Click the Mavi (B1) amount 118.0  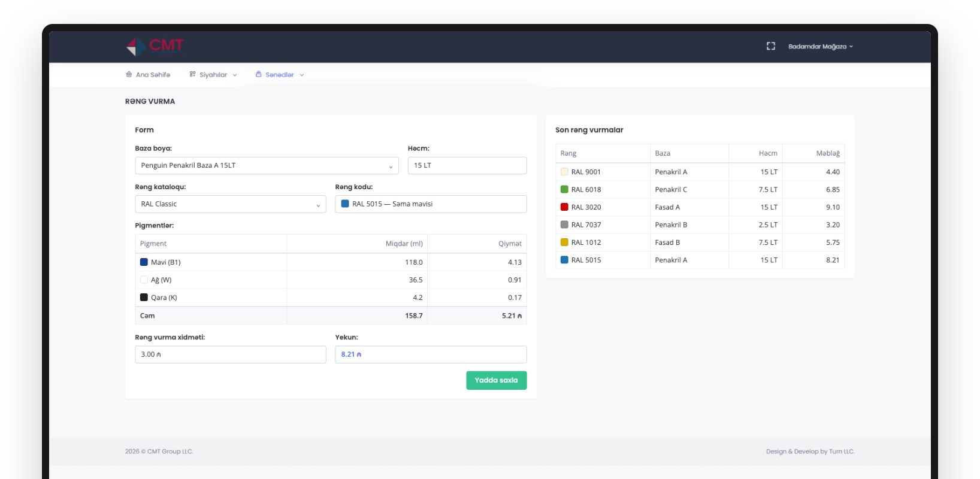pyautogui.click(x=414, y=262)
